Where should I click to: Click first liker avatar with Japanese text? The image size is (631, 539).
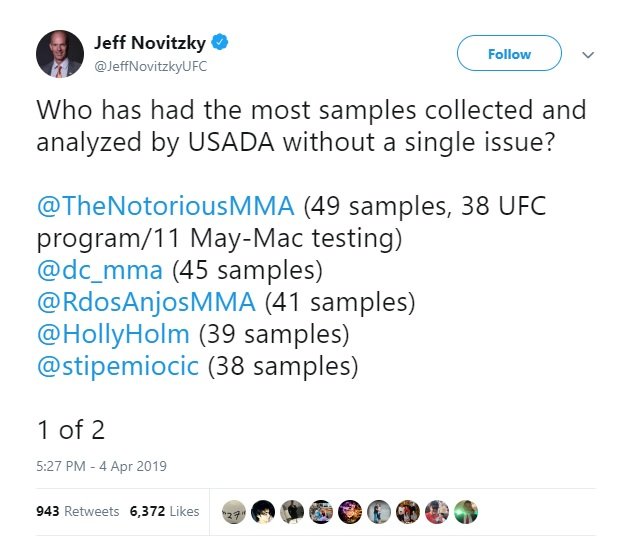coord(234,511)
